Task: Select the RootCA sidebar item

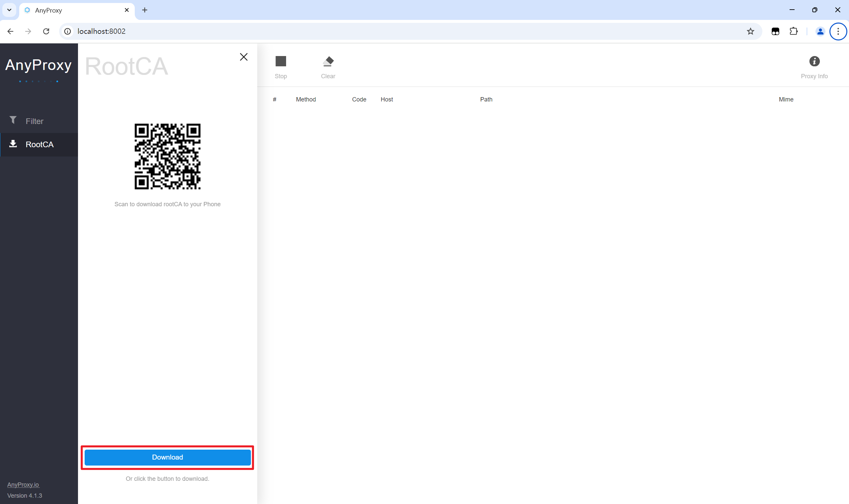Action: 39,144
